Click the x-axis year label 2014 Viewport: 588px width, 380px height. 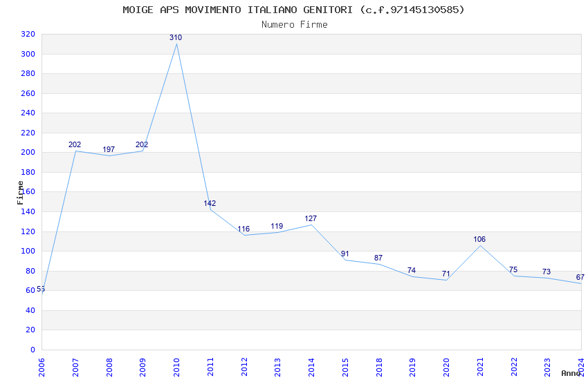coord(311,368)
